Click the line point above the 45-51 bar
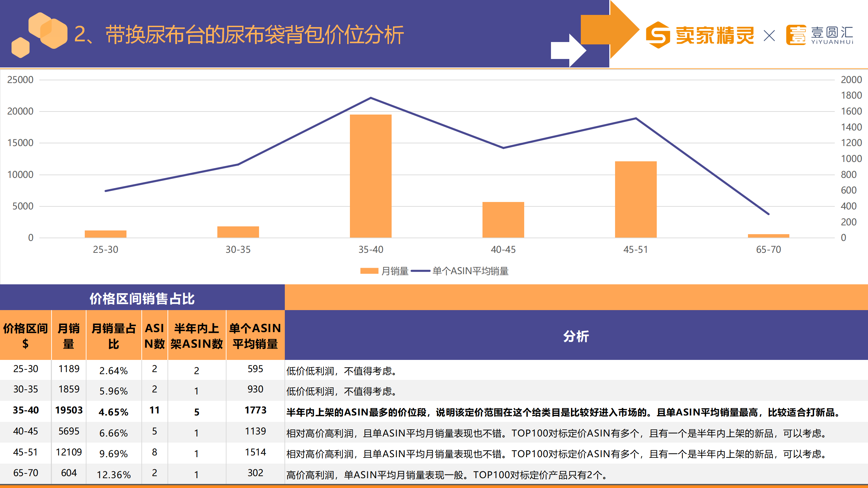This screenshot has width=868, height=488. (x=636, y=118)
